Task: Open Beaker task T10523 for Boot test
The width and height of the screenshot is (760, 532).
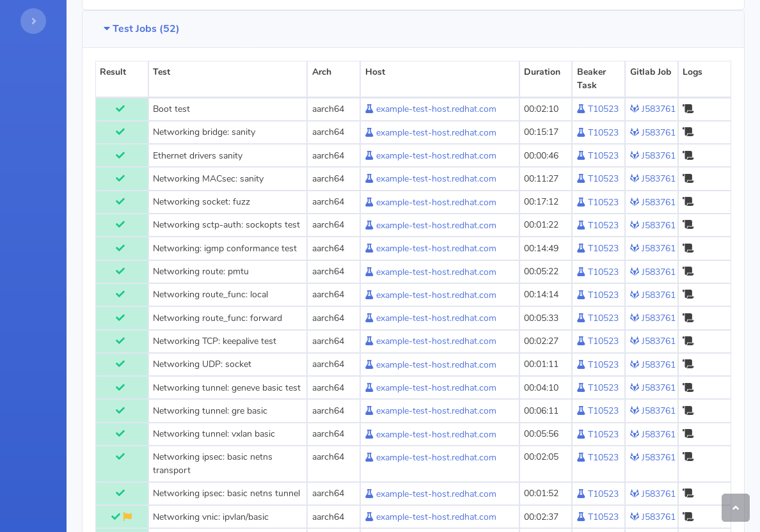Action: pos(603,109)
